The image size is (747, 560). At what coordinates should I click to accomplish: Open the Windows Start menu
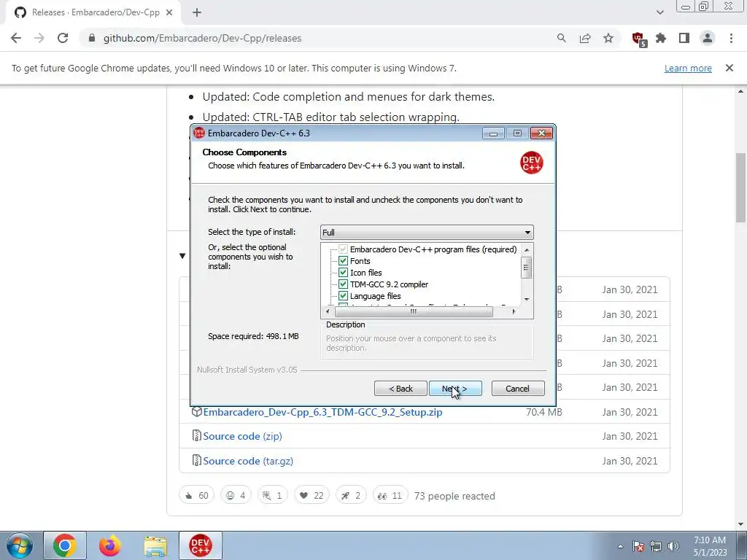tap(20, 545)
